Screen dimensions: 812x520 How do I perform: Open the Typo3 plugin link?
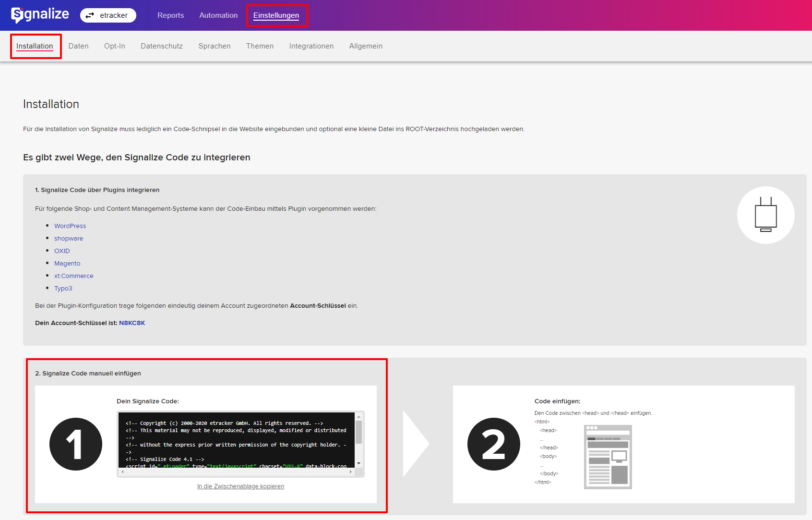(63, 288)
